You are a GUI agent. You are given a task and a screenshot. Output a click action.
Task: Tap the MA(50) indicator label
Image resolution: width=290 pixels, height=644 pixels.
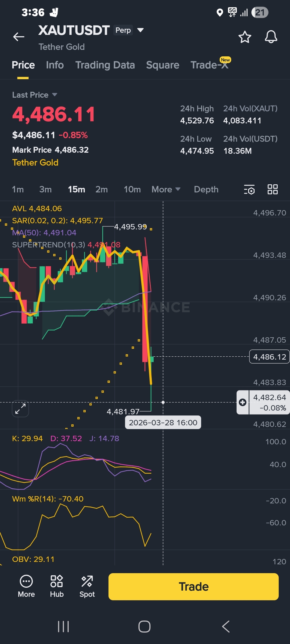click(44, 233)
